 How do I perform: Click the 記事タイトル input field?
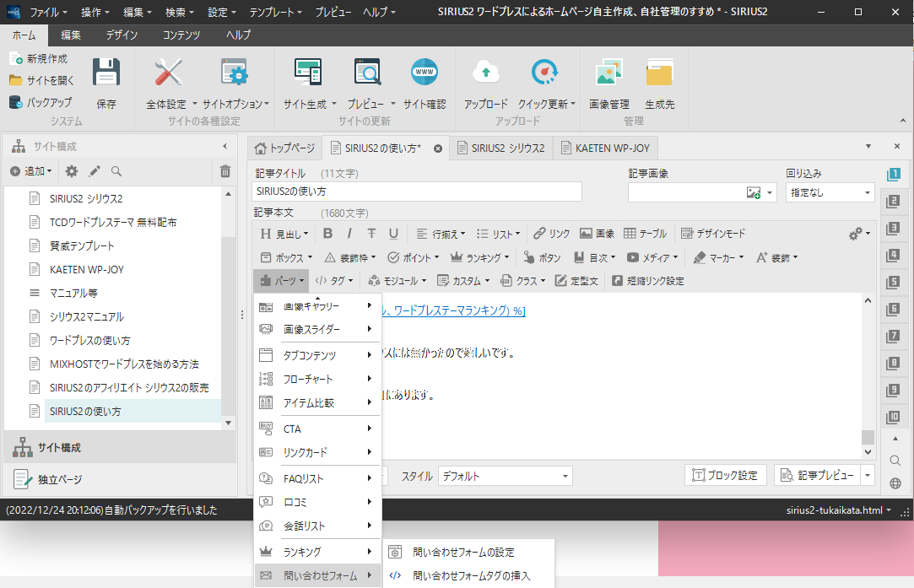(x=418, y=192)
